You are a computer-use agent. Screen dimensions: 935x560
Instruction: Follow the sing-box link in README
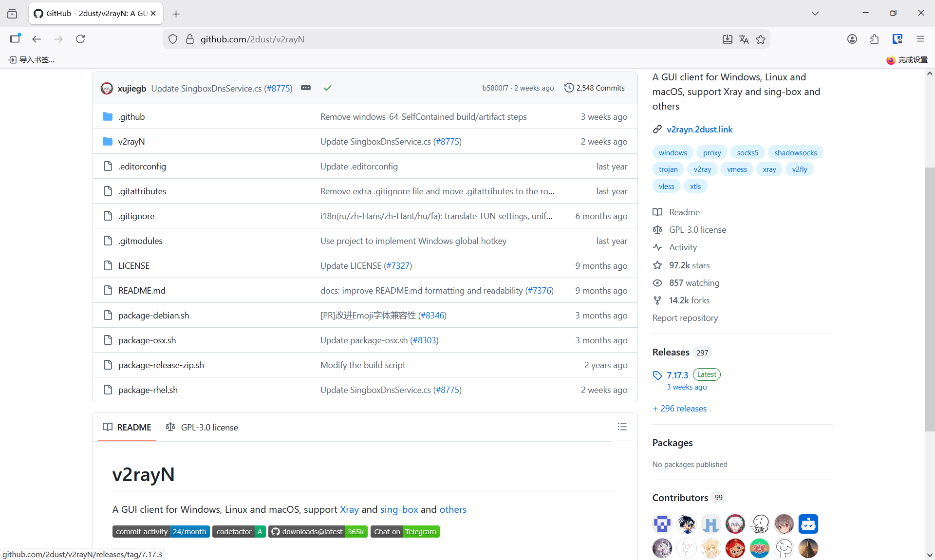pos(399,509)
